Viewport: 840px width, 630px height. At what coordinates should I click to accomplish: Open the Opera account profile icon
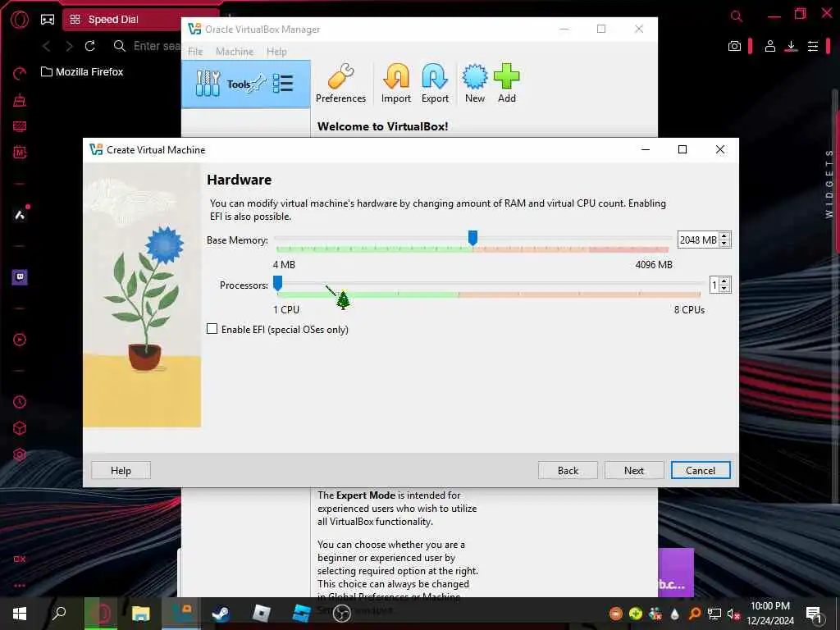769,46
